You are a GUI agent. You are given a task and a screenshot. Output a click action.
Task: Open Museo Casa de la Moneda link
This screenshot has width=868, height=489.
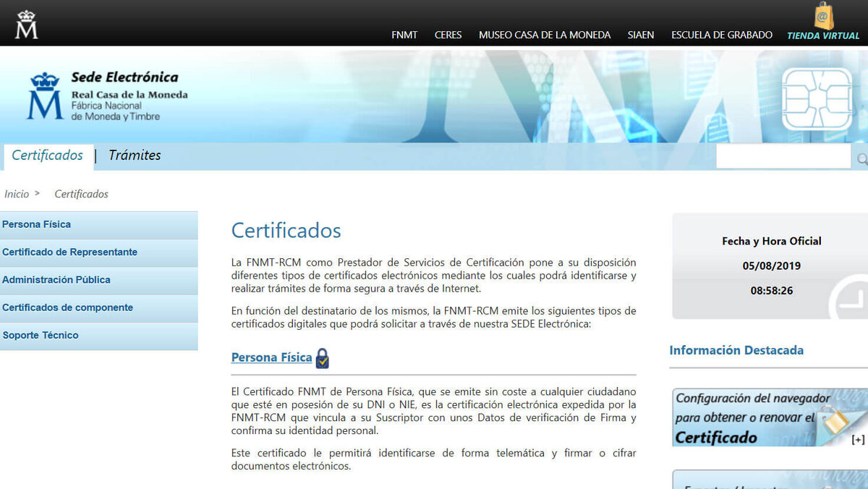point(545,35)
